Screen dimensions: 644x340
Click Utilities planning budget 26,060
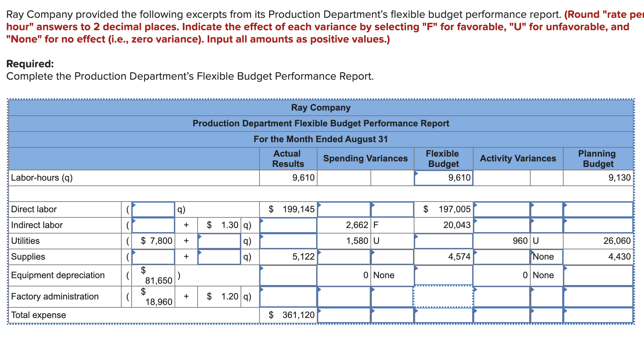tap(617, 241)
